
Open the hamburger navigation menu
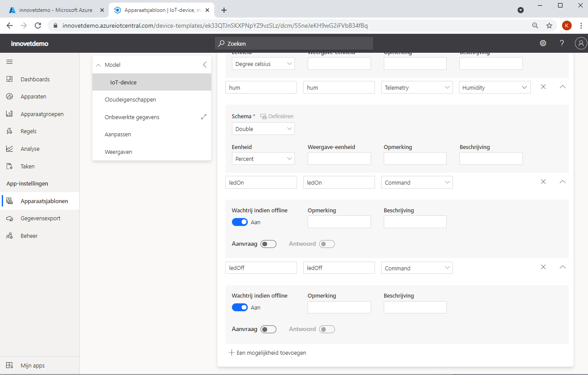click(x=10, y=62)
